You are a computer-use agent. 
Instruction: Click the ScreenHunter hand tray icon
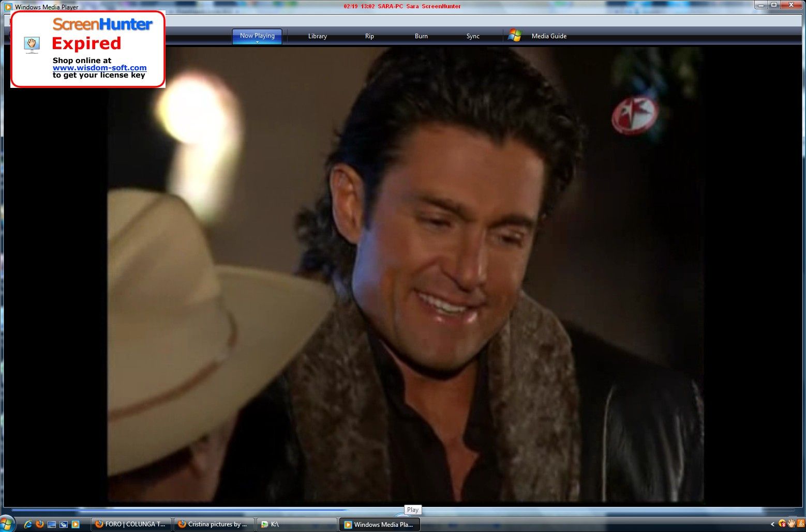pos(792,524)
